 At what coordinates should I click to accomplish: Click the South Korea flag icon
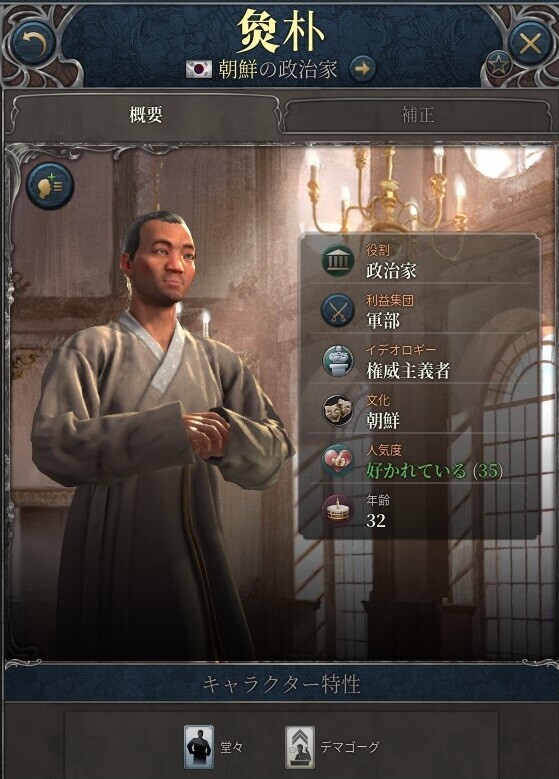point(199,69)
